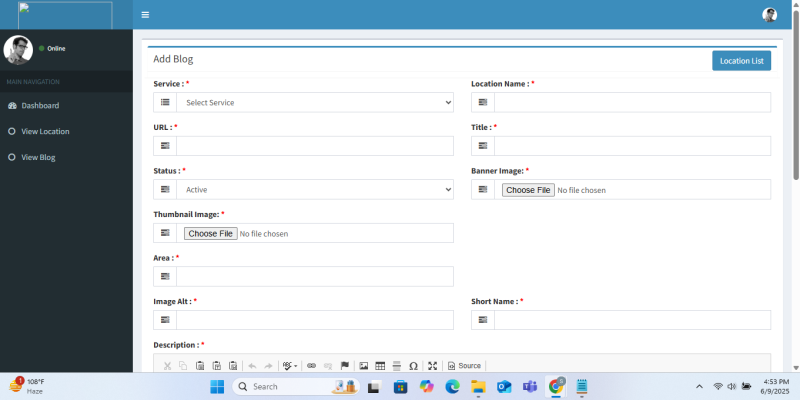Click the profile photo in the sidebar
The width and height of the screenshot is (800, 400).
[x=18, y=49]
